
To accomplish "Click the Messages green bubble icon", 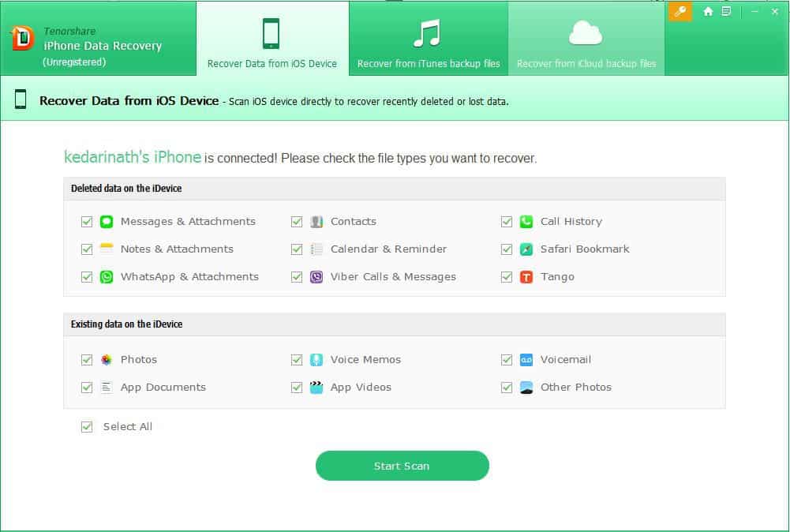I will [x=107, y=222].
